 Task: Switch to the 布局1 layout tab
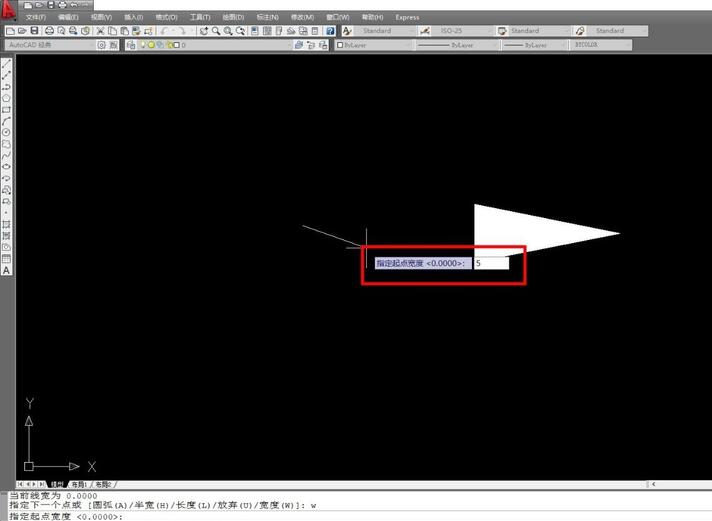click(x=78, y=484)
